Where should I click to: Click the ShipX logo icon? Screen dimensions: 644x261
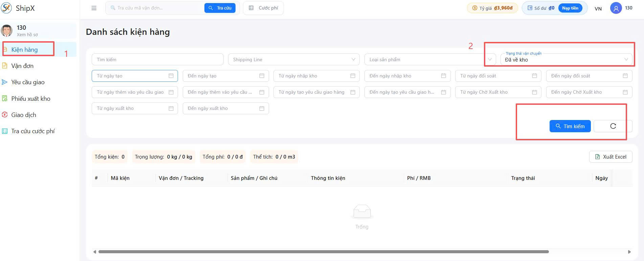(6, 8)
